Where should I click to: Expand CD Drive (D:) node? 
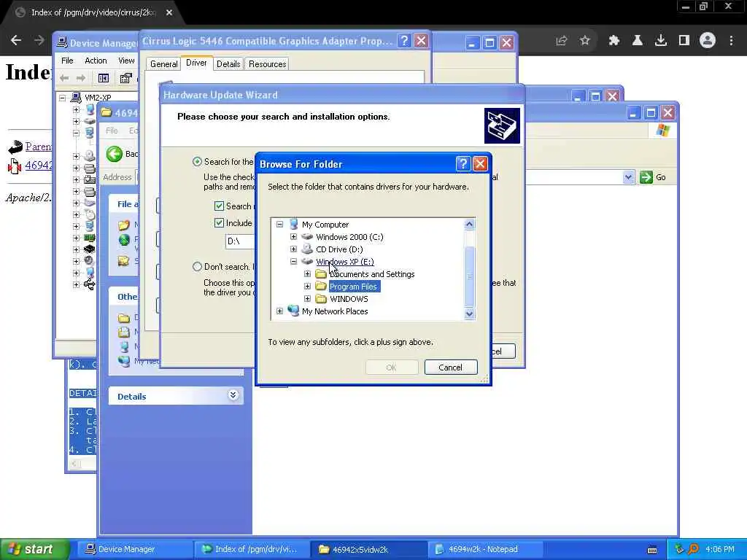pos(293,249)
